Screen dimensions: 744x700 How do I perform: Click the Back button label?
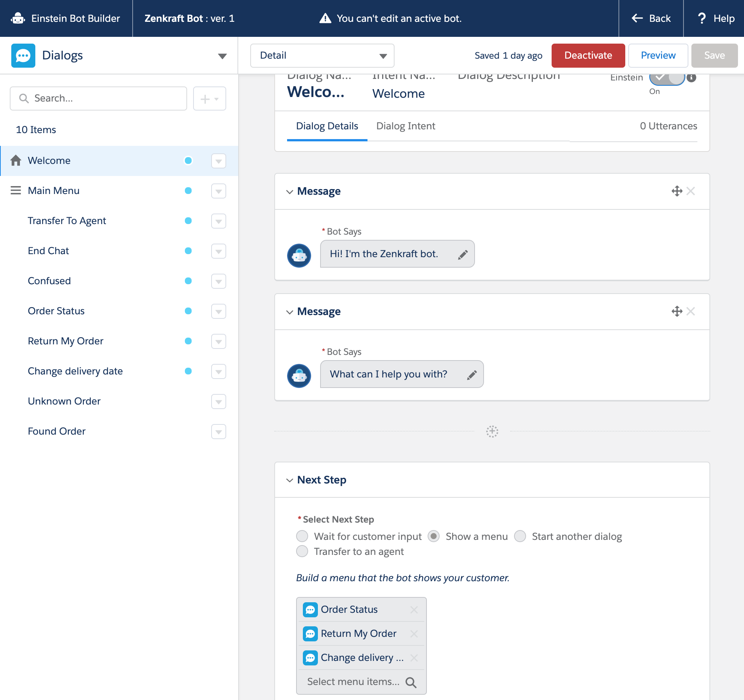point(660,18)
